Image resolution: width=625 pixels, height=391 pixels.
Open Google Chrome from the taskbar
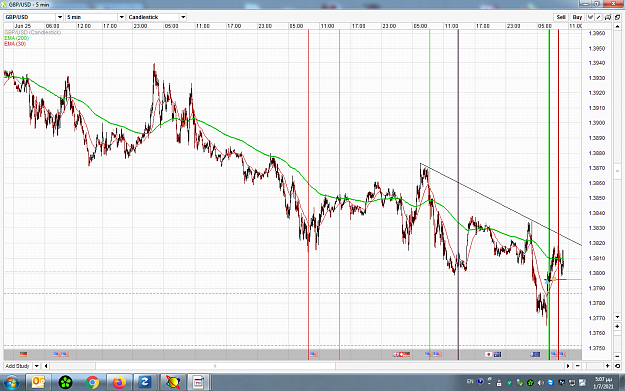[x=92, y=383]
